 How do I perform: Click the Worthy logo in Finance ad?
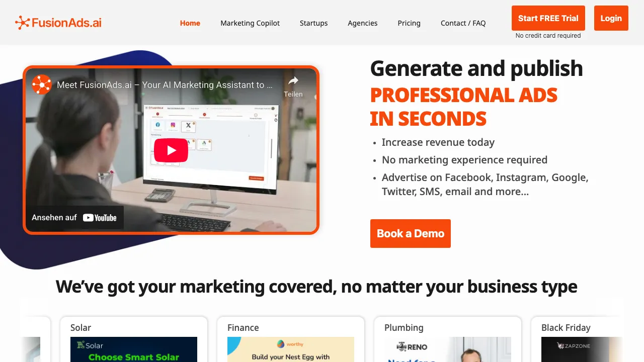[290, 344]
